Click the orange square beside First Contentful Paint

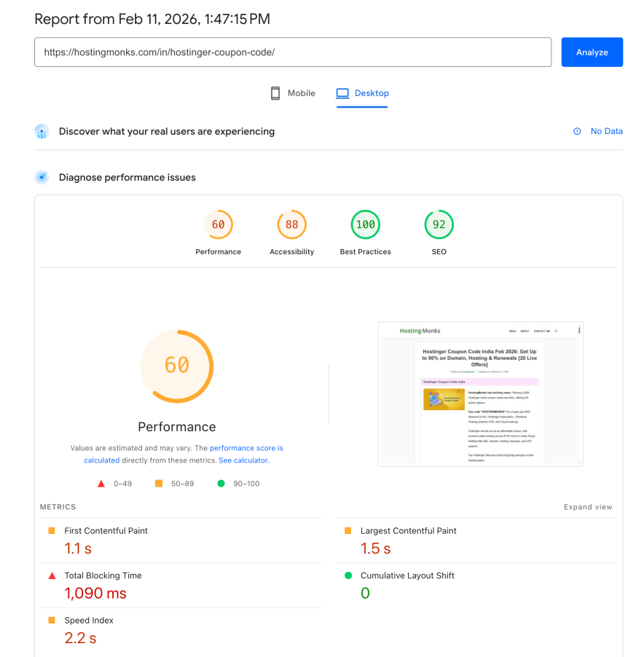53,531
